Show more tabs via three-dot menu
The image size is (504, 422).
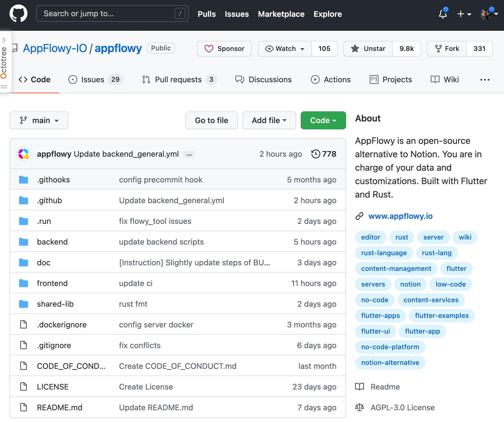click(485, 80)
